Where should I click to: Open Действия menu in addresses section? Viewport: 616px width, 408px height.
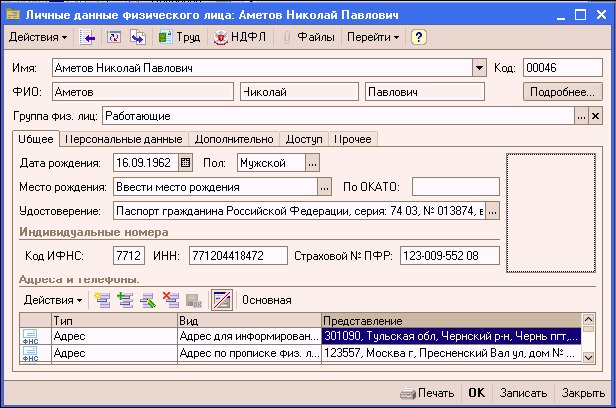(x=53, y=299)
